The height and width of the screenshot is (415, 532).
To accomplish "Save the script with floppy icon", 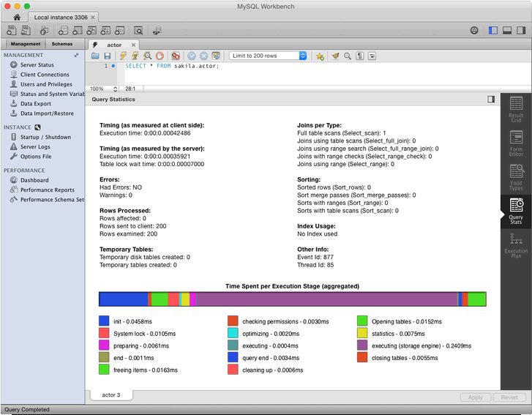I will (x=108, y=56).
